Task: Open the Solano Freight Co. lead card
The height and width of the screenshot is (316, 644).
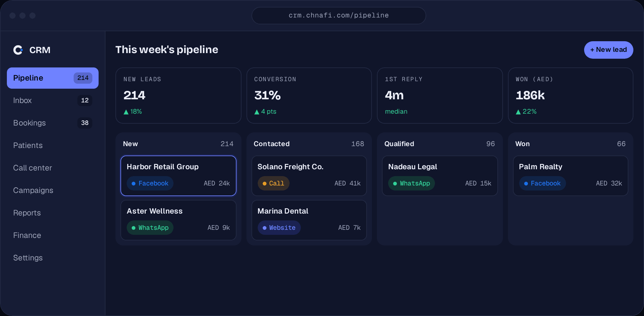Action: pyautogui.click(x=309, y=176)
